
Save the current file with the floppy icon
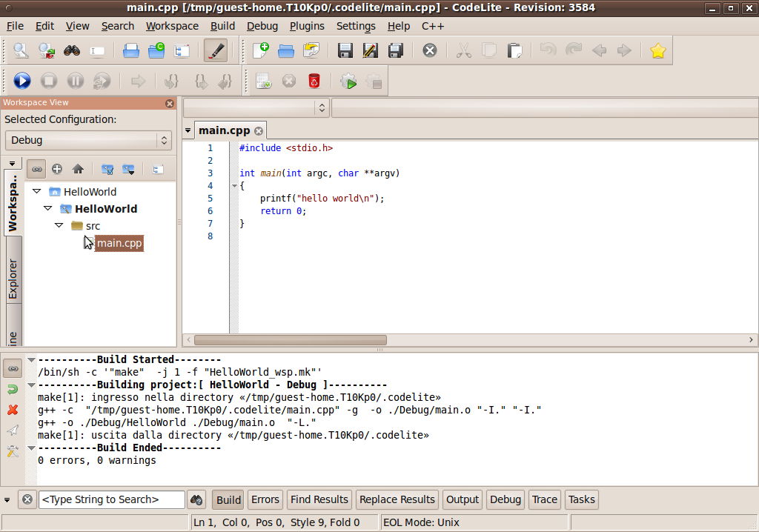coord(345,50)
